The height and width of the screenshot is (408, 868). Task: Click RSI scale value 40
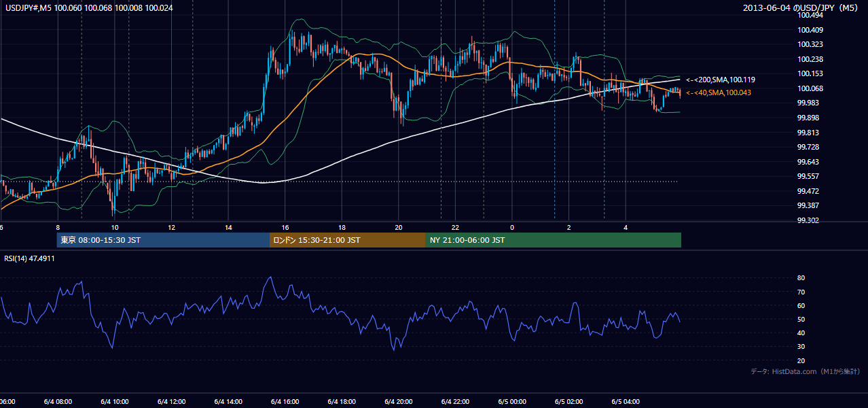coord(801,333)
